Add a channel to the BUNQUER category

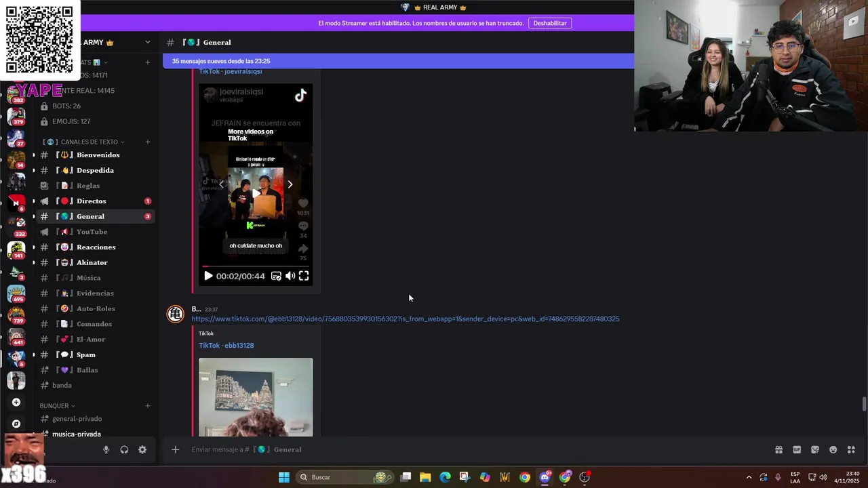[x=148, y=405]
